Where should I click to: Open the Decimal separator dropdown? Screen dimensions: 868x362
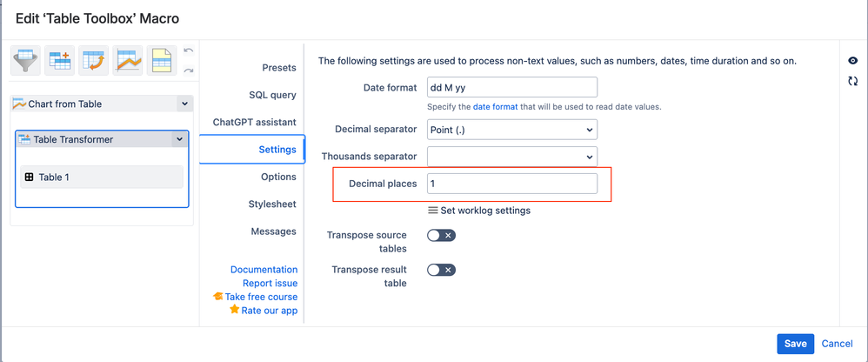[x=512, y=130]
